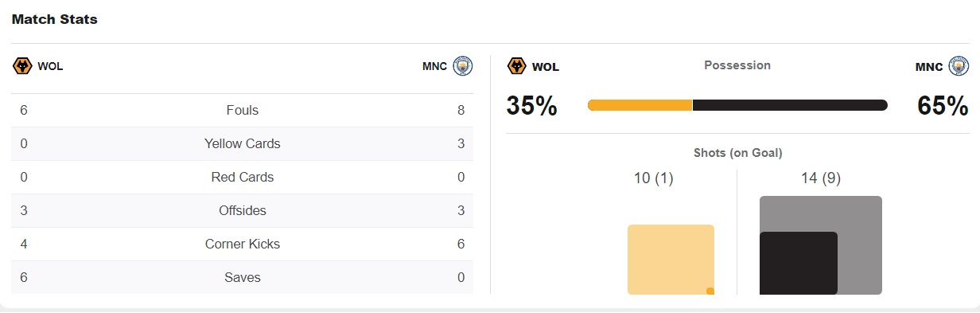Select the Corner Kicks stat row

[x=243, y=245]
